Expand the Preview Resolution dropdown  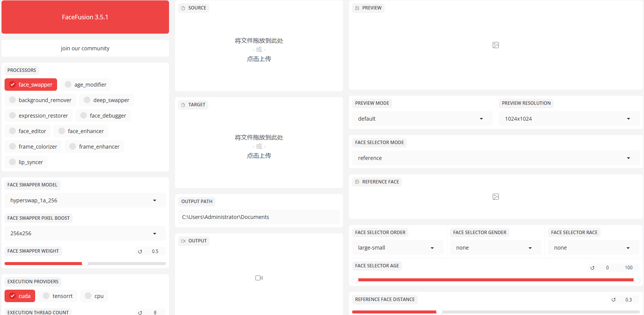569,119
